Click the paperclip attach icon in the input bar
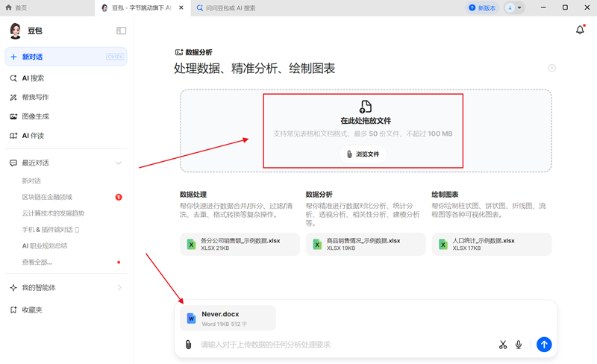 pyautogui.click(x=188, y=345)
